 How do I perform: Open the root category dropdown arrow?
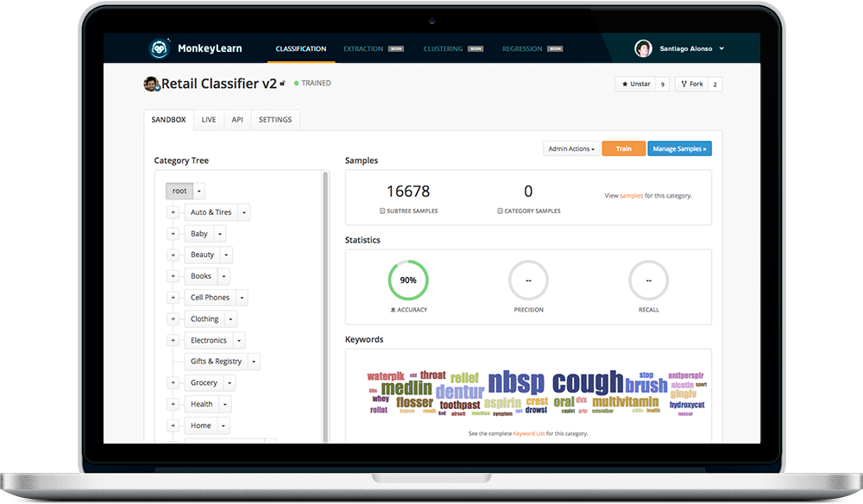(x=199, y=191)
